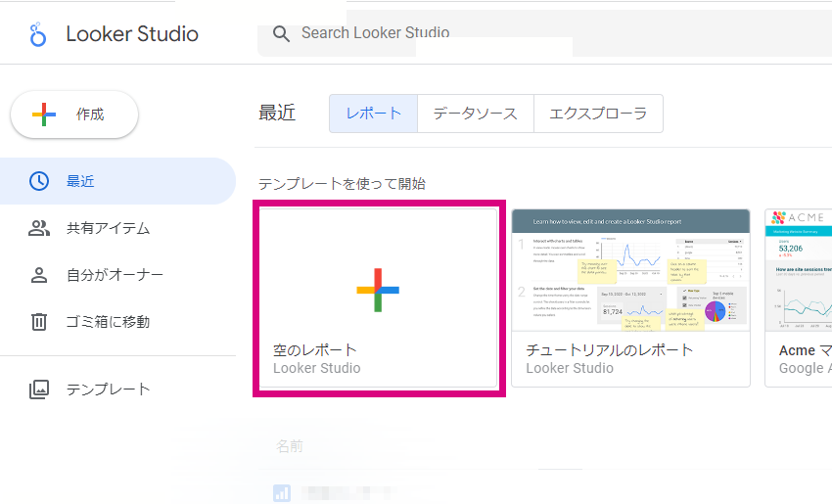Open the 空のレポート card title

314,350
